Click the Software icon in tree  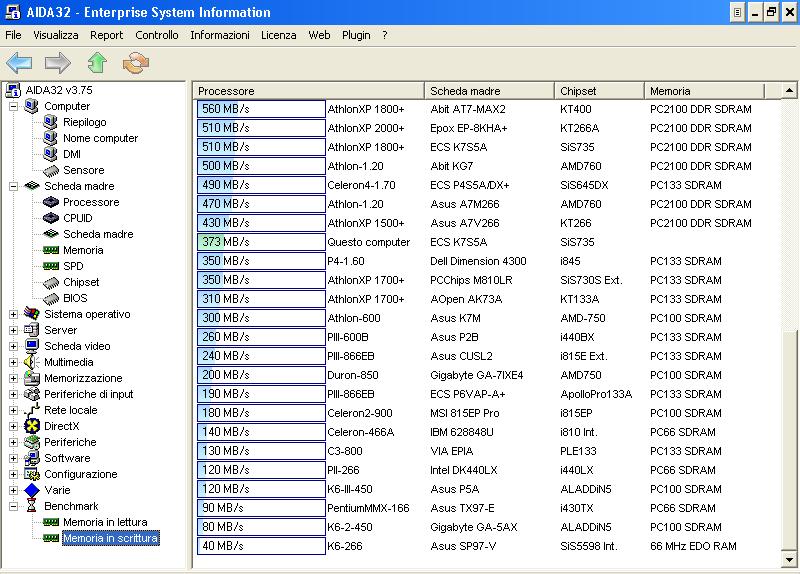point(32,458)
